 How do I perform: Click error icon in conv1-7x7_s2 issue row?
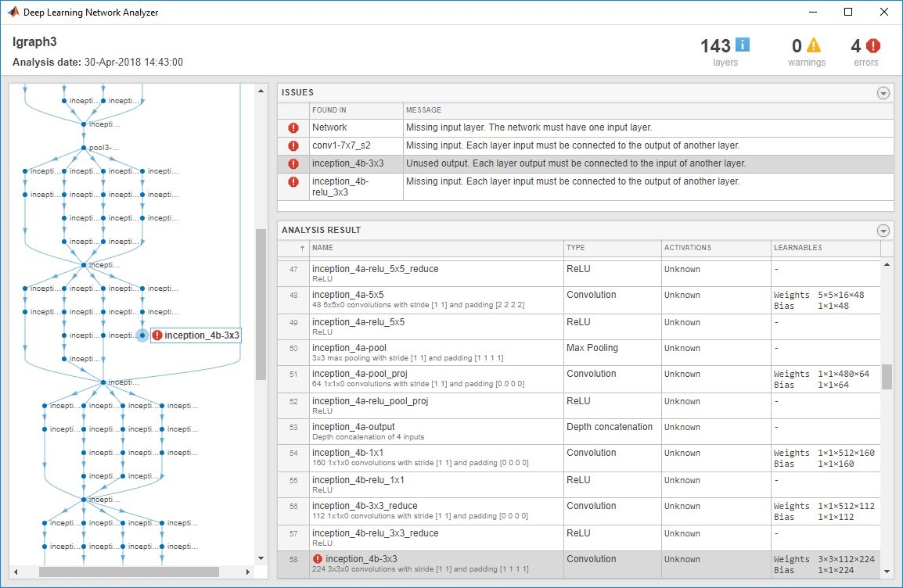click(293, 145)
